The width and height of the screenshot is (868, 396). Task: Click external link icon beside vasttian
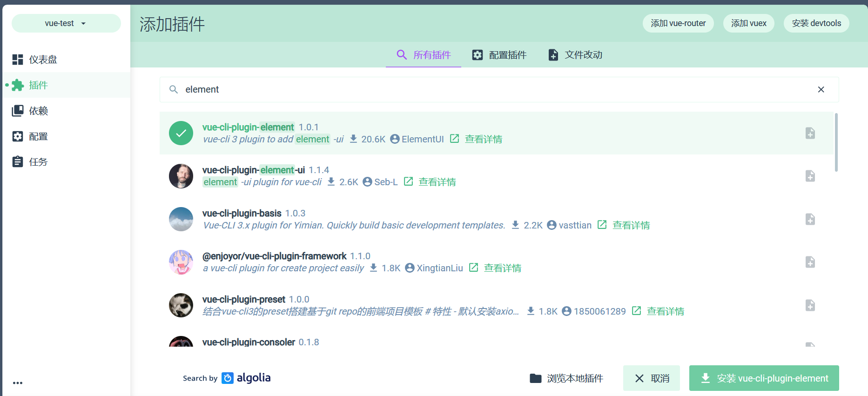tap(602, 225)
